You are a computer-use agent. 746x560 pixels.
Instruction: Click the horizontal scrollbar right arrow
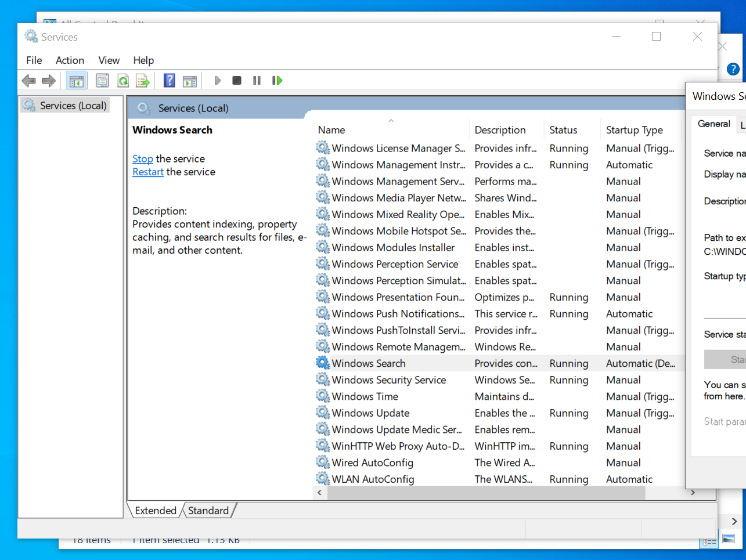click(693, 492)
